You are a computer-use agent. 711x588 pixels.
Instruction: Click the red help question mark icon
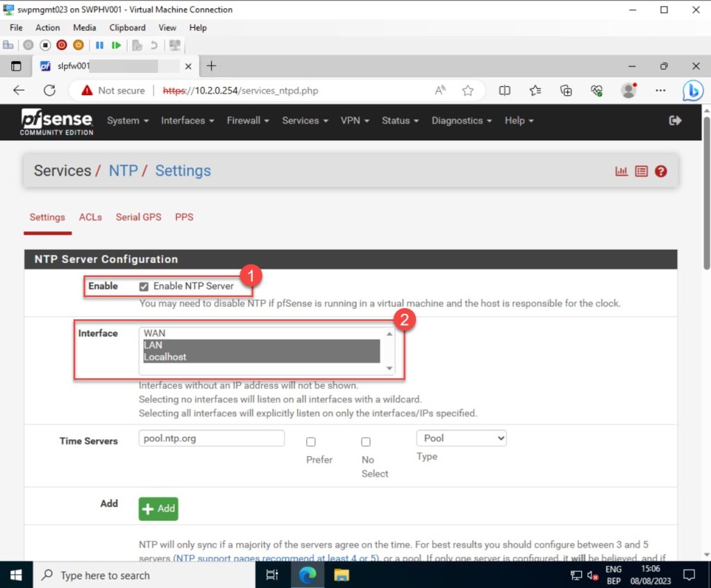click(660, 171)
